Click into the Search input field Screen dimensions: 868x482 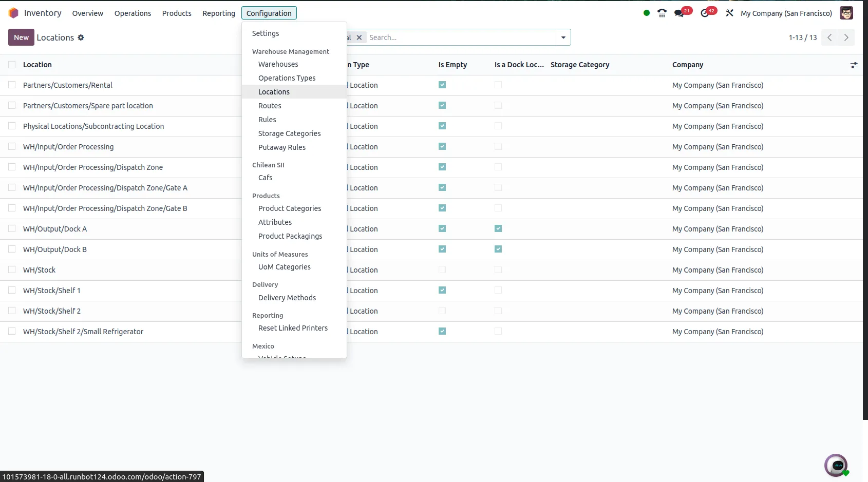pyautogui.click(x=460, y=37)
